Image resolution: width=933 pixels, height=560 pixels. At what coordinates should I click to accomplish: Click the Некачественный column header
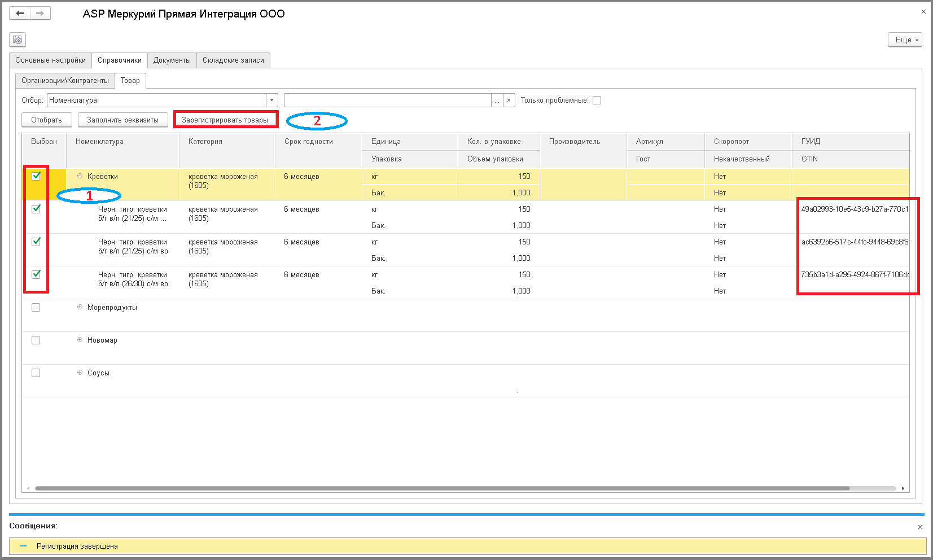[748, 159]
